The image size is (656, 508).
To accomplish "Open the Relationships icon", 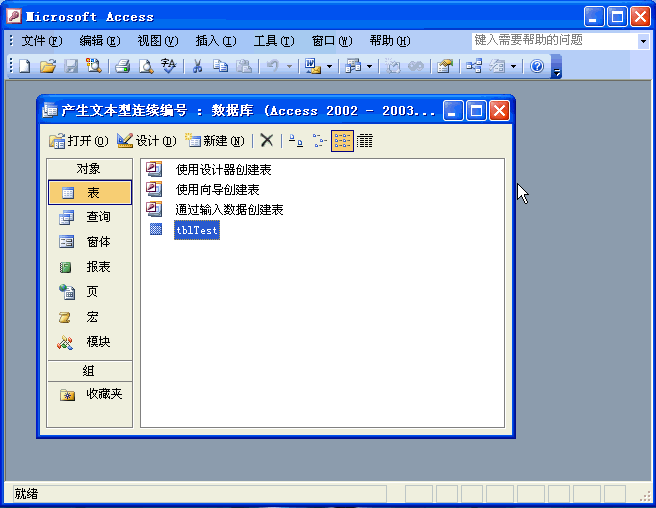I will (x=474, y=66).
